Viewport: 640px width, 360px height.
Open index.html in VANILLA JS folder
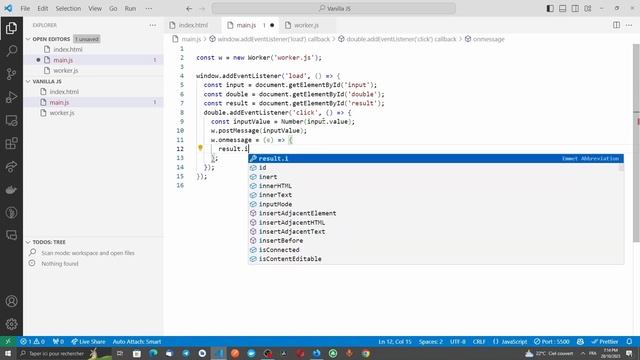point(64,92)
